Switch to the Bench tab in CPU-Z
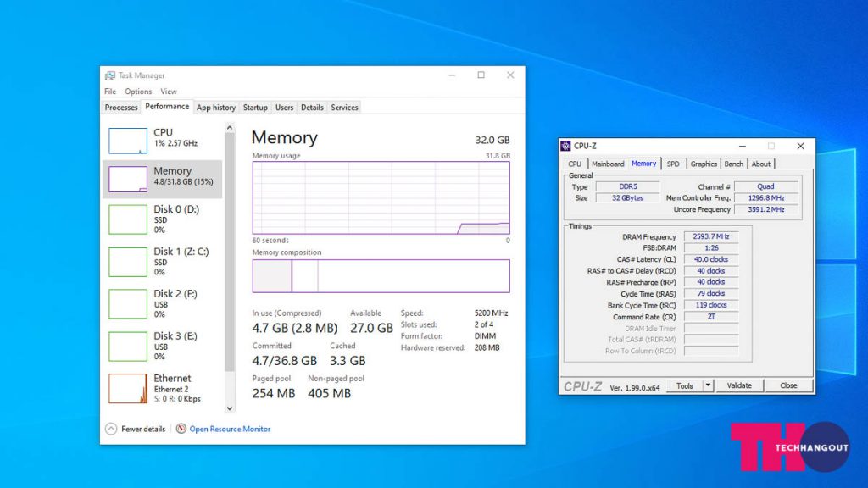Image resolution: width=868 pixels, height=488 pixels. 733,164
